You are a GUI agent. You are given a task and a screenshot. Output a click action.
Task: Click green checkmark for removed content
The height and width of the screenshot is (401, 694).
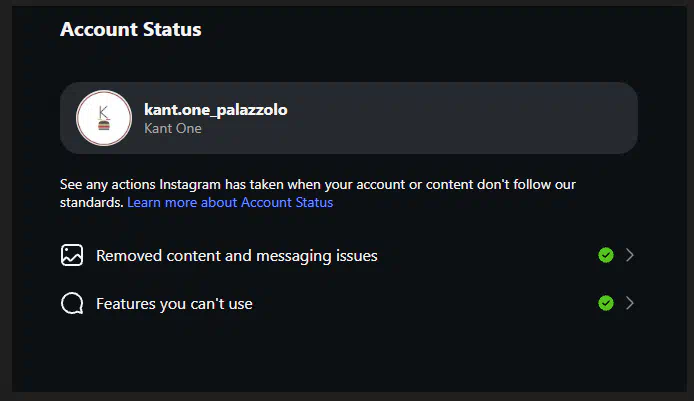(x=605, y=255)
